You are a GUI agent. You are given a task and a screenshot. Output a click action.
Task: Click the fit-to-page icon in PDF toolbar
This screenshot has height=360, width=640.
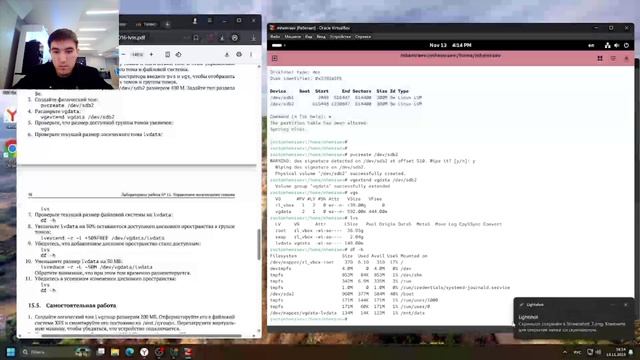tap(167, 54)
